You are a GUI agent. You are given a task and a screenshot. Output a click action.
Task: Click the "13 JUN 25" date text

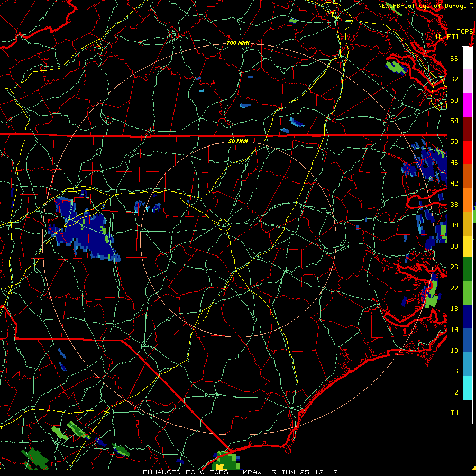(288, 472)
